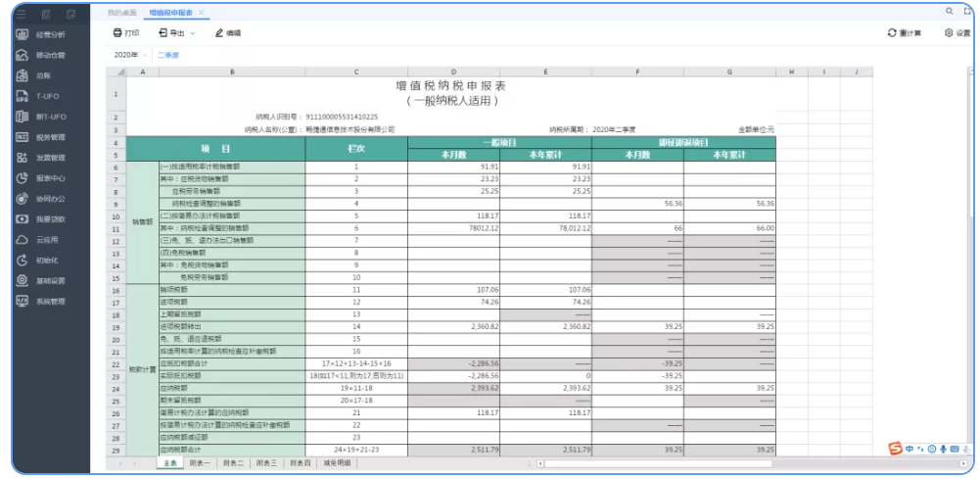This screenshot has width=980, height=479.
Task: Click the horizontal scrollbar right arrow
Action: tap(963, 464)
